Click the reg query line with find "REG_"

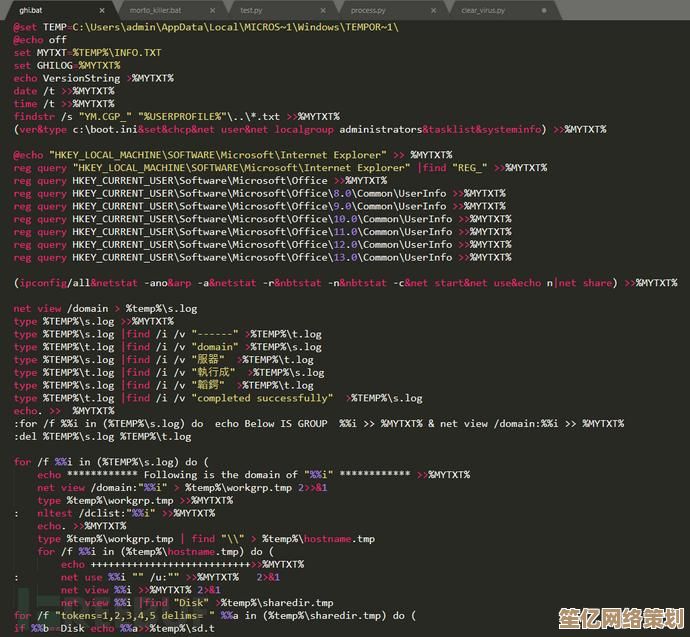pyautogui.click(x=280, y=168)
